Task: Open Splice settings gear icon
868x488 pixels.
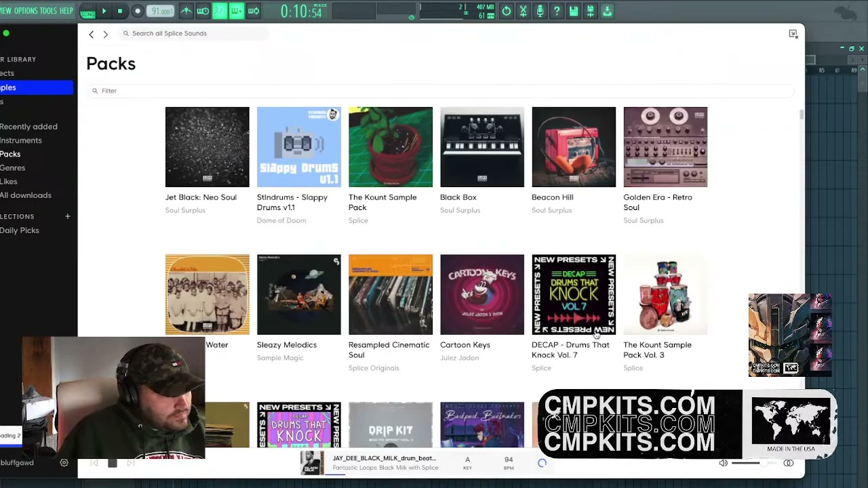Action: (64, 463)
